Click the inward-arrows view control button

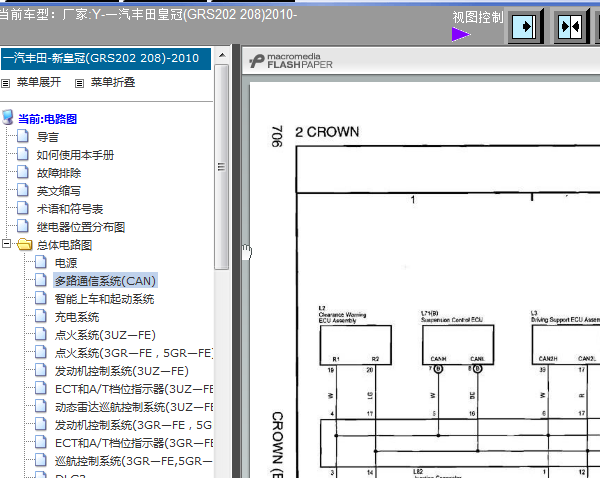pos(570,27)
